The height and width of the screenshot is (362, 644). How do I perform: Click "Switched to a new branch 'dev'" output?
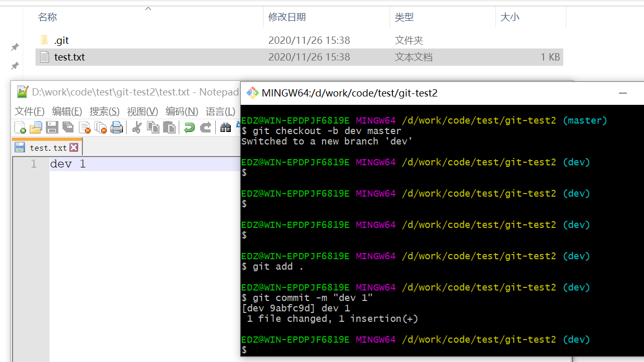[327, 141]
